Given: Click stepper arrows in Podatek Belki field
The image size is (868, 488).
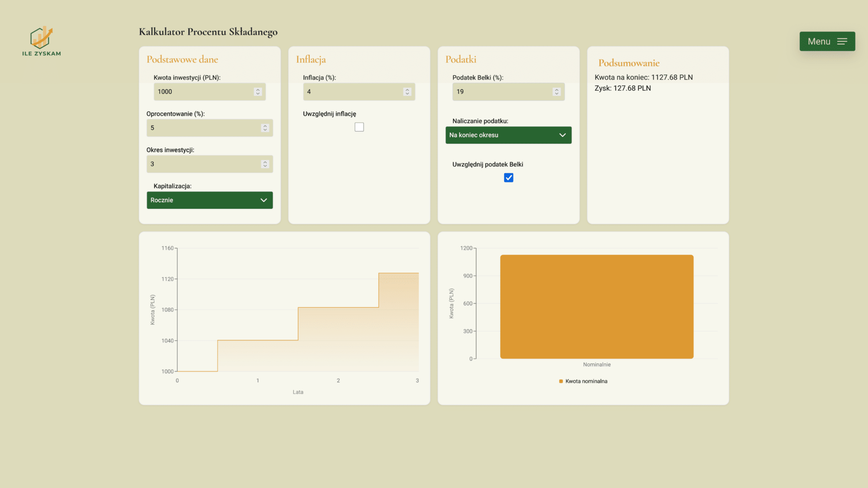Looking at the screenshot, I should (x=557, y=92).
